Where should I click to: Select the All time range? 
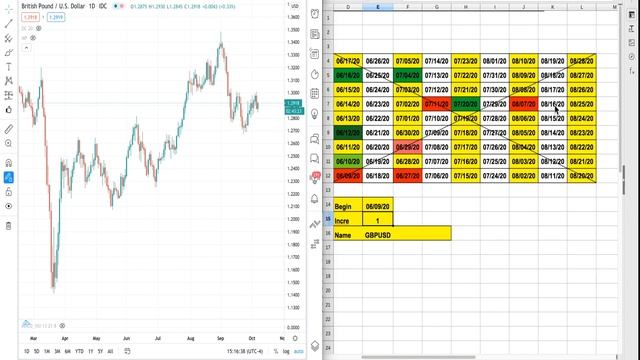[110, 351]
